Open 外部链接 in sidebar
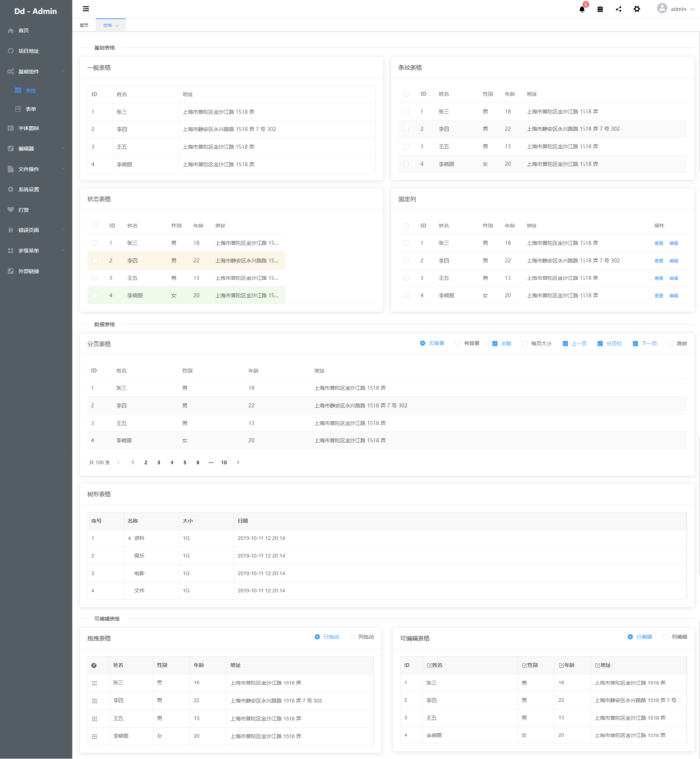 36,271
